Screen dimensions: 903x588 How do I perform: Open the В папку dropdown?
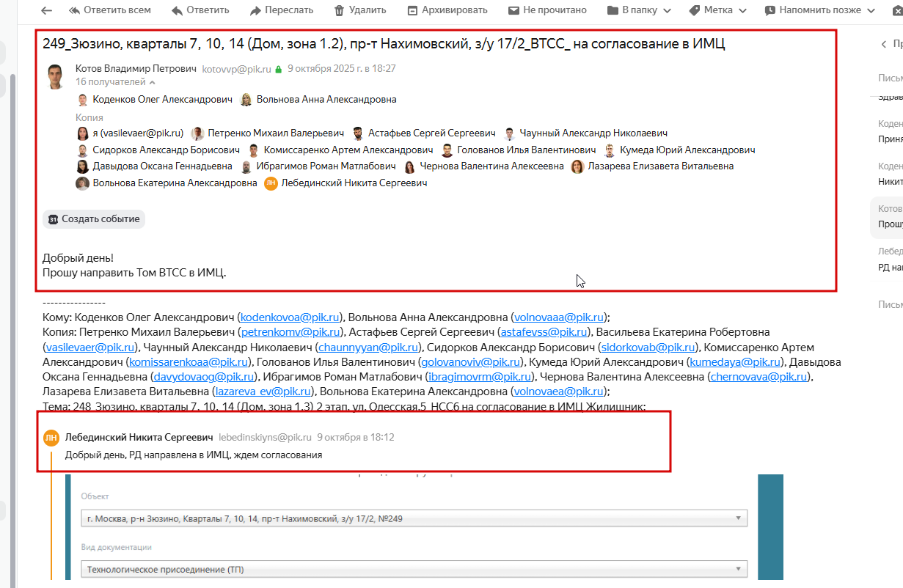pos(640,10)
